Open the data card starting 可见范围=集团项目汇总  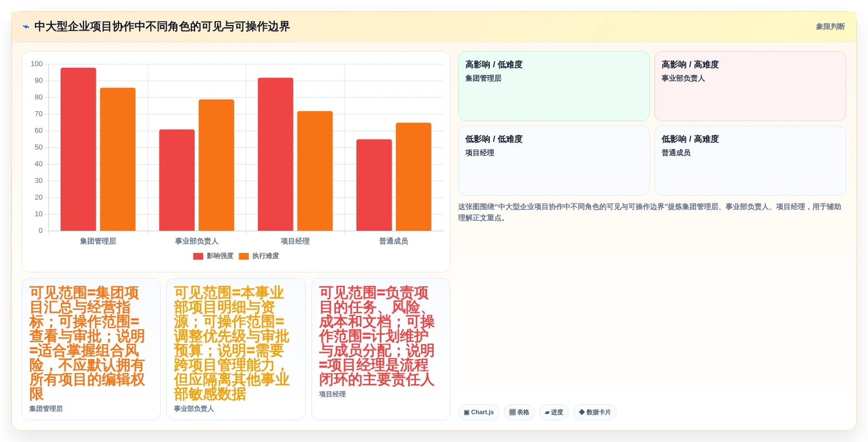[x=91, y=349]
